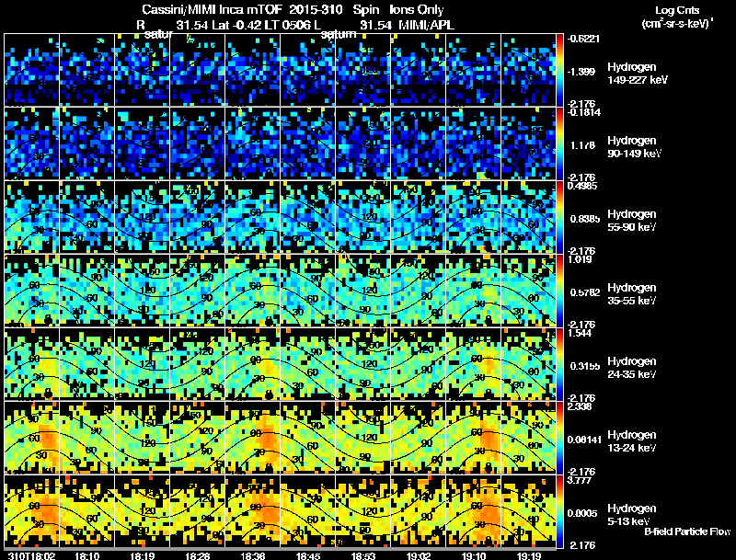The image size is (736, 560).
Task: Open the 149-227 keV panel above the 310T18:02 label
Action: click(31, 69)
